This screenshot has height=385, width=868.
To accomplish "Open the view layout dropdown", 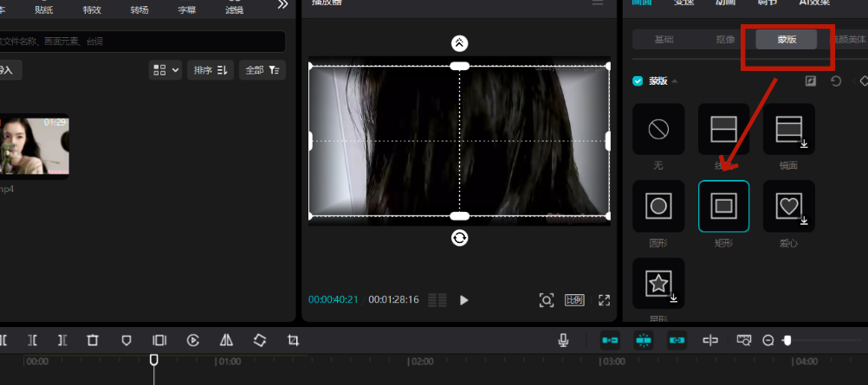I will point(165,70).
